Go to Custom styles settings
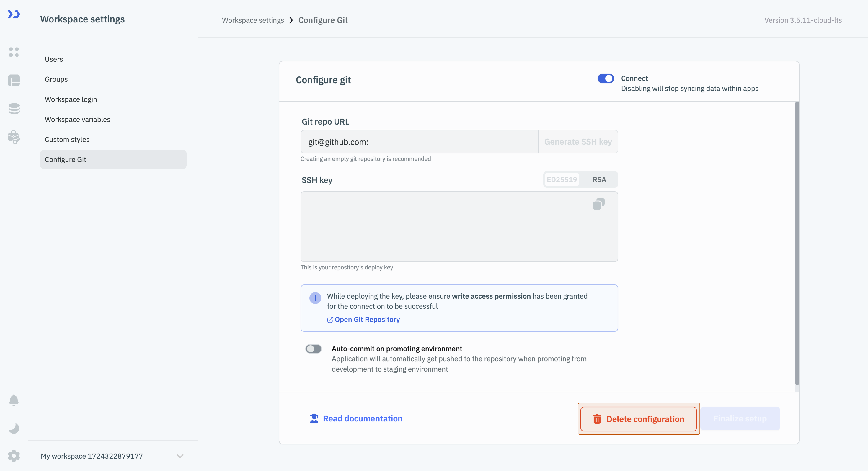868x471 pixels. click(x=67, y=140)
